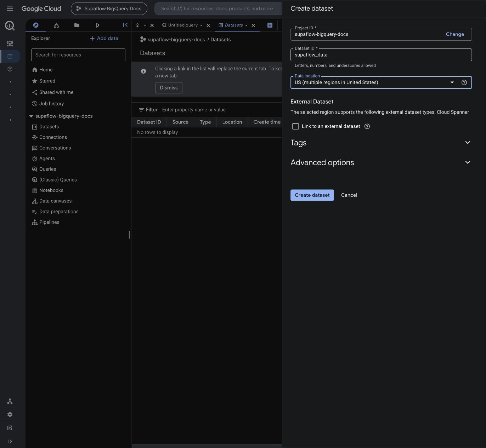Image resolution: width=486 pixels, height=448 pixels.
Task: Open Data preparations under the project tree
Action: (x=59, y=212)
